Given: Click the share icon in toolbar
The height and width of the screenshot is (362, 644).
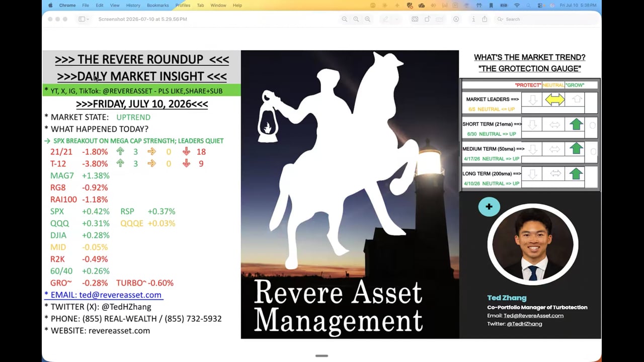Looking at the screenshot, I should (x=485, y=19).
